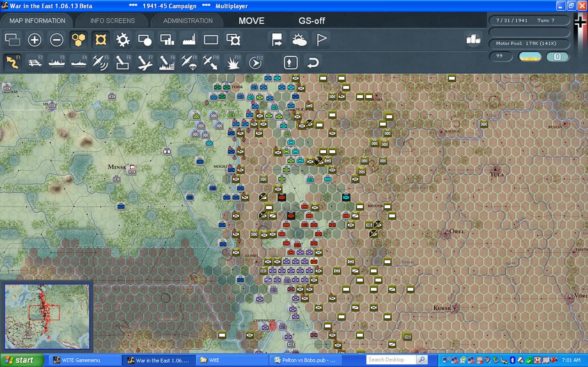The height and width of the screenshot is (367, 588).
Task: Open Pelton vs Bobo.pub taskbar window
Action: point(306,360)
